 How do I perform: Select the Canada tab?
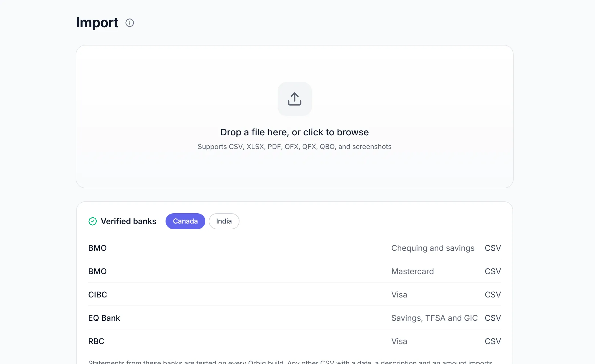[x=185, y=221]
